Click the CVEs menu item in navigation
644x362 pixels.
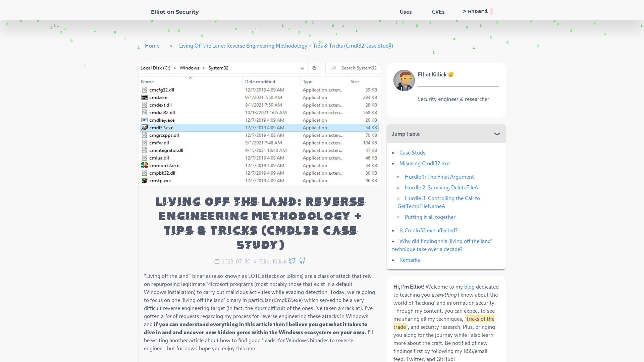(438, 11)
